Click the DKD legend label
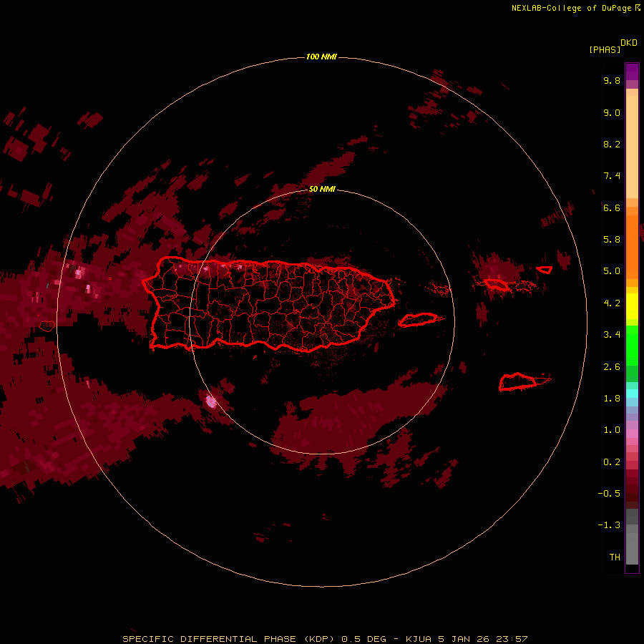The height and width of the screenshot is (644, 644). click(x=629, y=42)
